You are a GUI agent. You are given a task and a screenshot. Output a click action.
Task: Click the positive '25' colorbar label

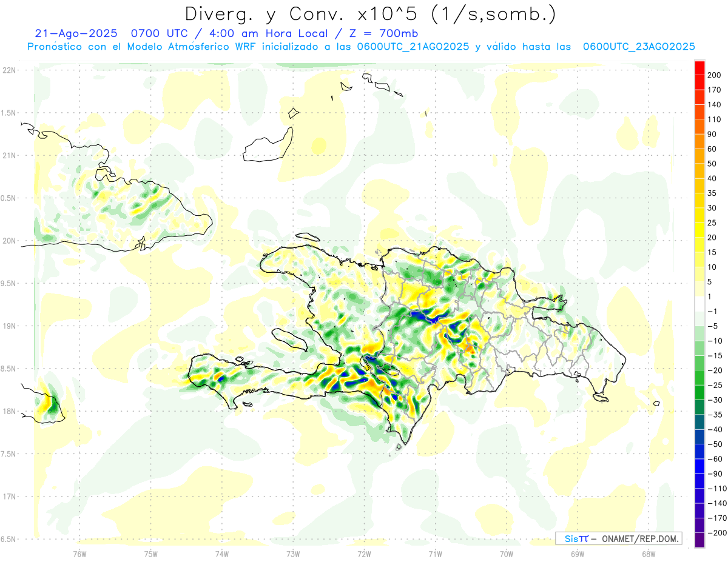tap(712, 223)
